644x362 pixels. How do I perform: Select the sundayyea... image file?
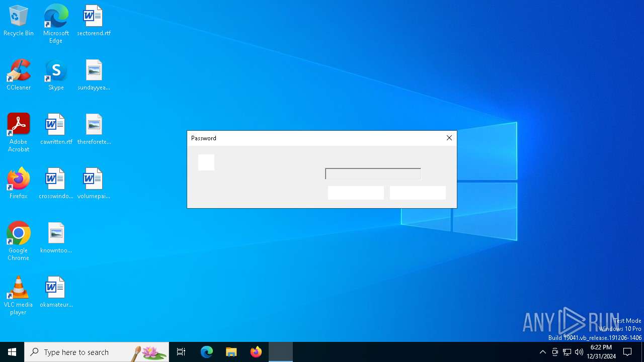click(94, 75)
